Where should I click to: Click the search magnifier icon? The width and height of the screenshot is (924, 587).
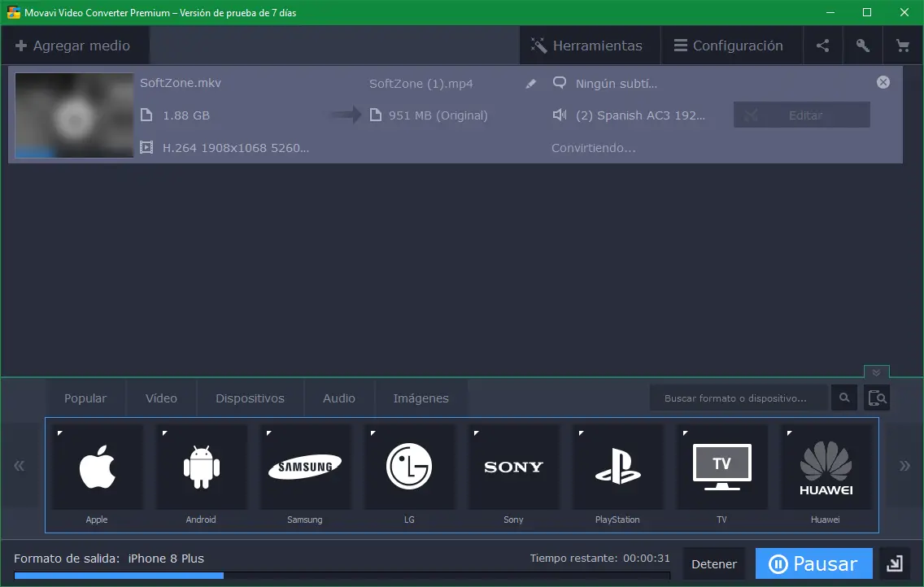pos(843,398)
